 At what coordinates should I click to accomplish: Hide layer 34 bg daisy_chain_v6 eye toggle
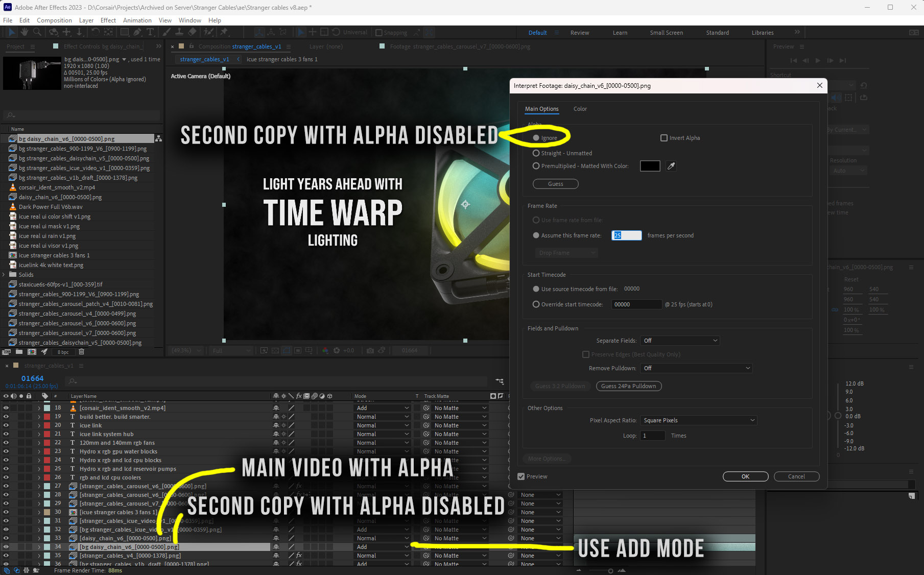point(6,547)
